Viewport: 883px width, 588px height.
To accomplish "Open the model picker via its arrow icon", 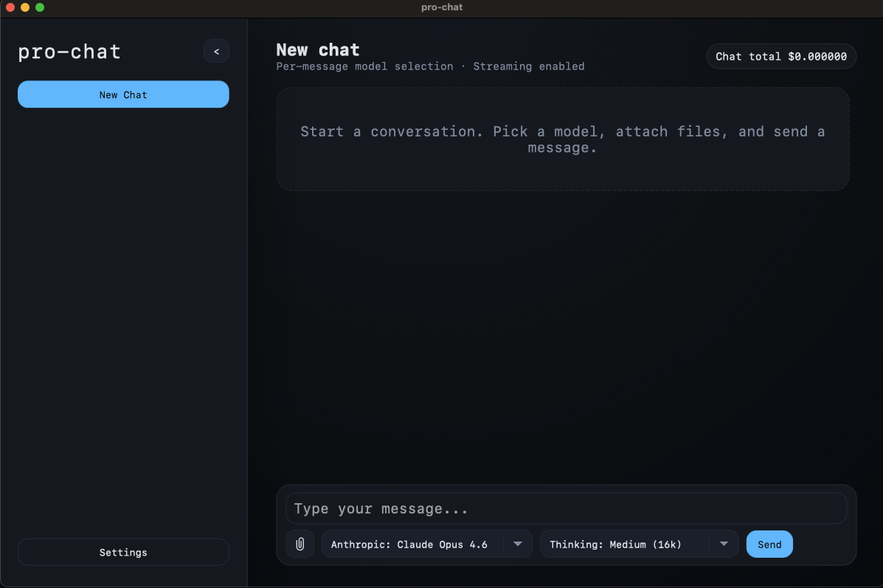I will coord(517,544).
